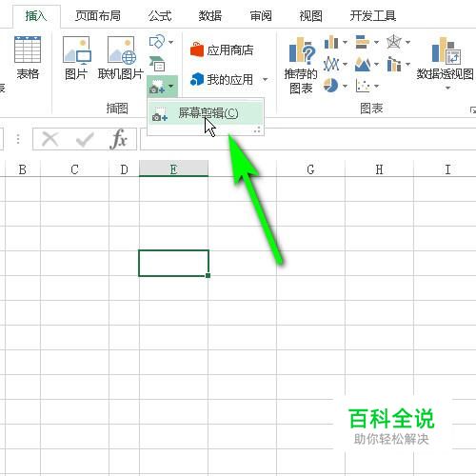The height and width of the screenshot is (476, 476).
Task: Expand shapes dropdown arrow
Action: click(x=170, y=42)
